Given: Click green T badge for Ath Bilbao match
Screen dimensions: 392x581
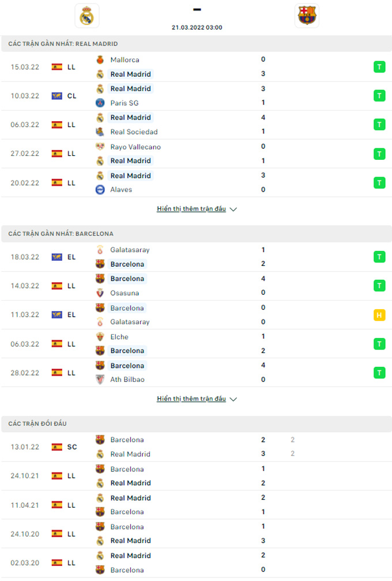Looking at the screenshot, I should point(379,373).
